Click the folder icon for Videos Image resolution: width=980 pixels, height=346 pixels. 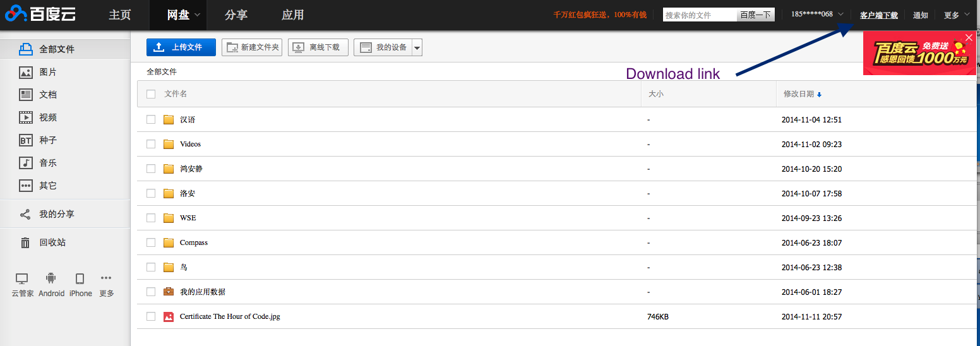(x=169, y=144)
